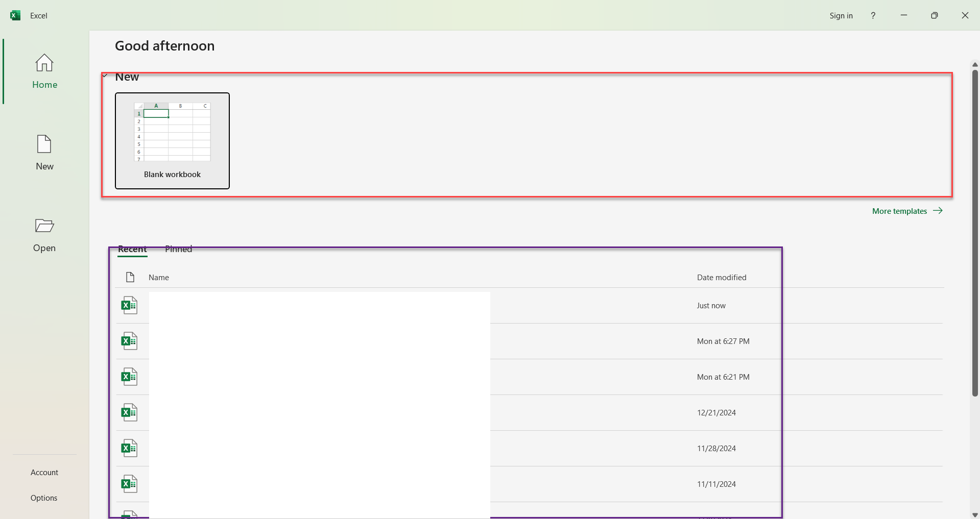Viewport: 980px width, 519px height.
Task: Go to the Open page in sidebar
Action: [44, 235]
